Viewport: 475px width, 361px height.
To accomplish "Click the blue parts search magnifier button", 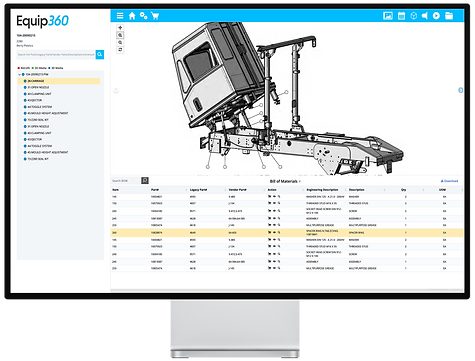I will tap(100, 54).
